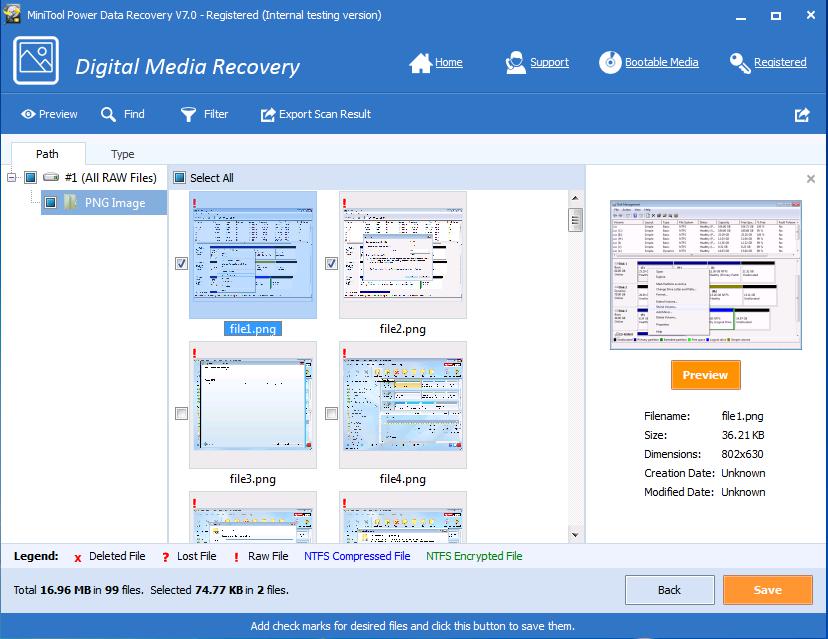Screen dimensions: 828x639
Task: Click the file1.png filename label
Action: (x=253, y=328)
